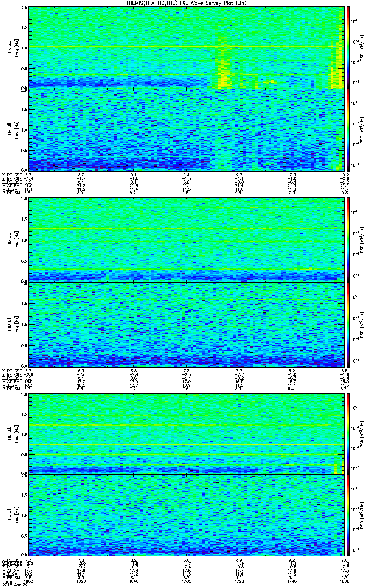
Task: Click the X_RE_GSE row label under THA panels
Action: (x=11, y=175)
